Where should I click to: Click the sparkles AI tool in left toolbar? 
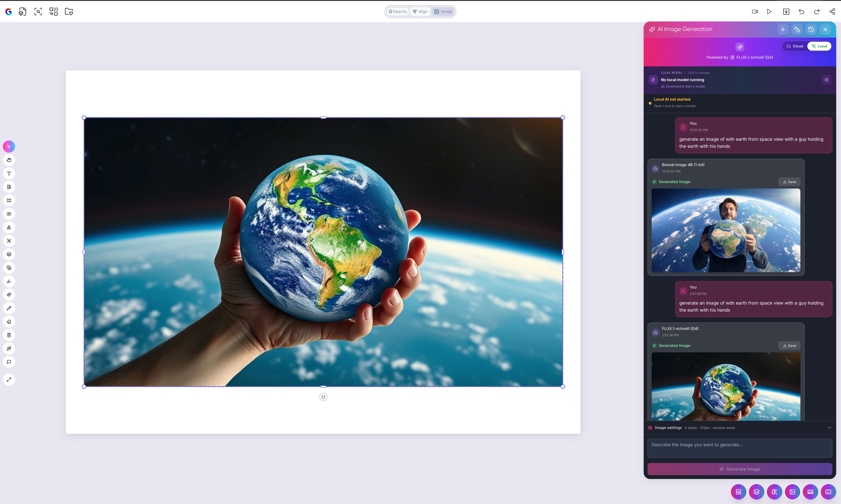coord(9,295)
